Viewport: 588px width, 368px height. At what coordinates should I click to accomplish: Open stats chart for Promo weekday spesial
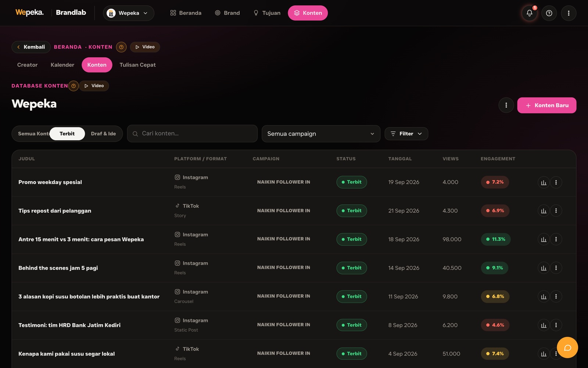pos(544,182)
